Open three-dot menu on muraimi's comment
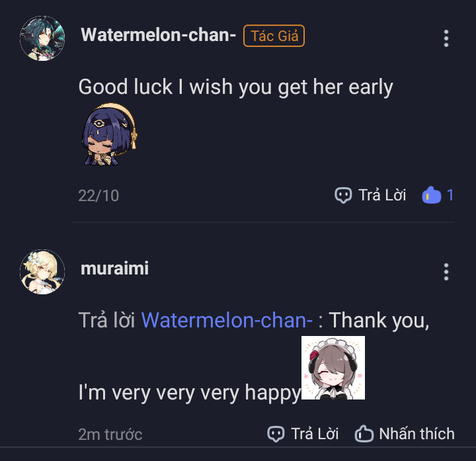The image size is (476, 461). pyautogui.click(x=446, y=272)
